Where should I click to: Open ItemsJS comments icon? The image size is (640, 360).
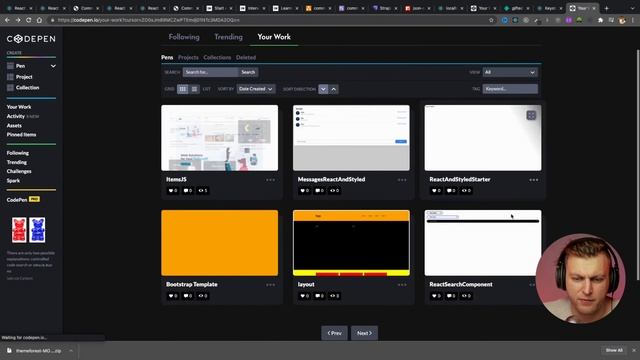tap(188, 191)
